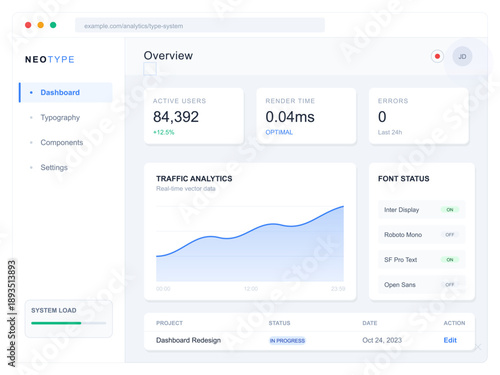This screenshot has height=375, width=500.
Task: Toggle SF Pro Text font ON switch
Action: [450, 260]
